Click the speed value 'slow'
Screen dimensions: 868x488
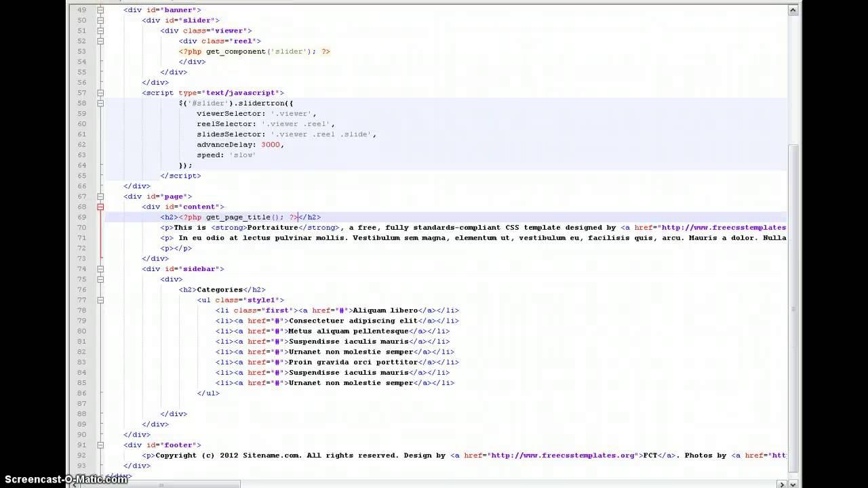(243, 155)
